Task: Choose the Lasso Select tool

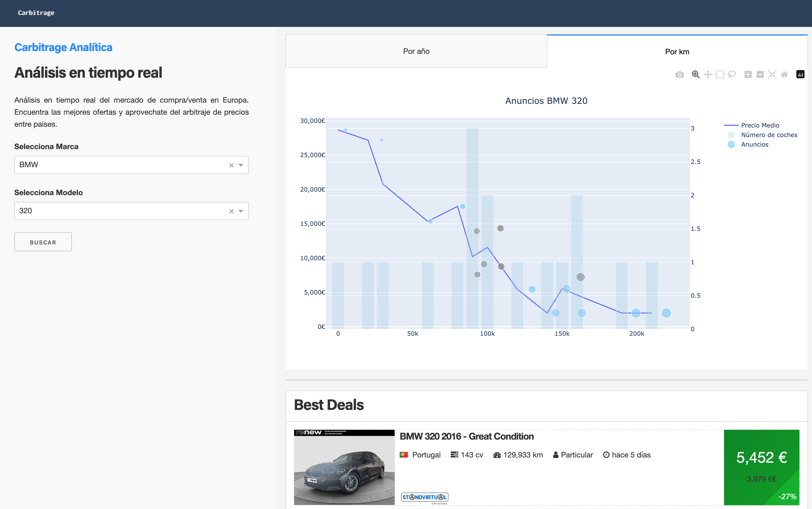Action: (732, 74)
